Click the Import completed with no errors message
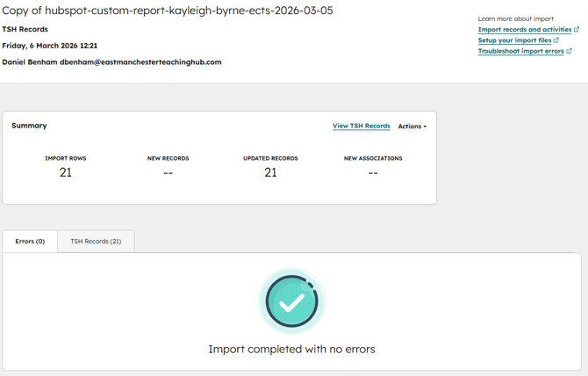588x376 pixels. coord(291,349)
